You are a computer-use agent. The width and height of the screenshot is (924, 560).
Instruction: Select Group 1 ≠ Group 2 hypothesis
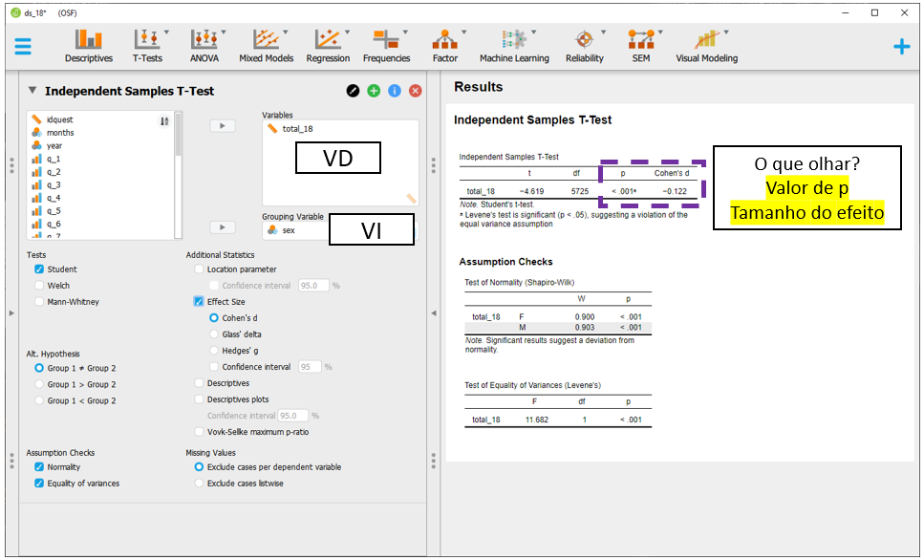pos(39,368)
